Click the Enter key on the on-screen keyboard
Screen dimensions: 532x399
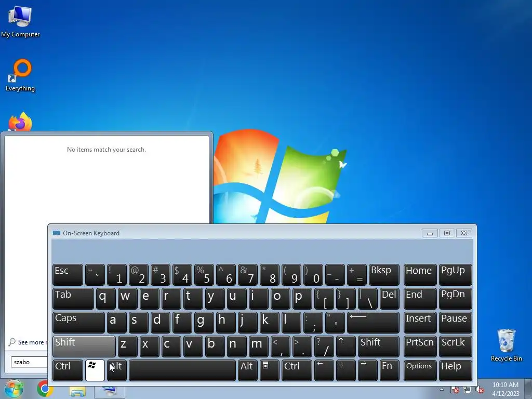coord(373,322)
